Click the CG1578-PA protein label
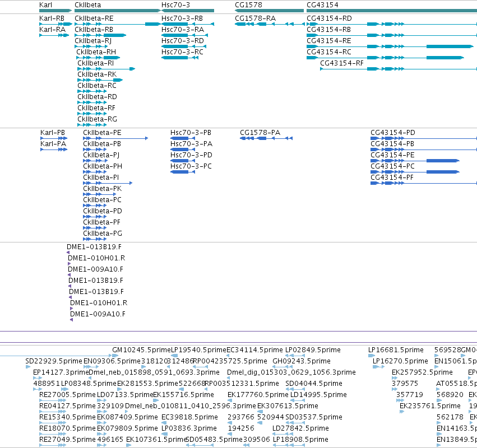The image size is (477, 448). click(260, 133)
